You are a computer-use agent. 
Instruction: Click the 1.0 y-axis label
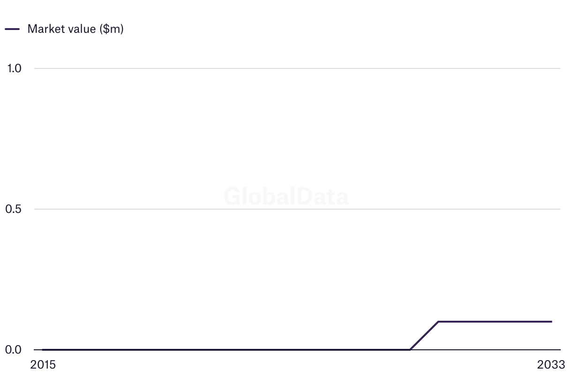click(14, 68)
